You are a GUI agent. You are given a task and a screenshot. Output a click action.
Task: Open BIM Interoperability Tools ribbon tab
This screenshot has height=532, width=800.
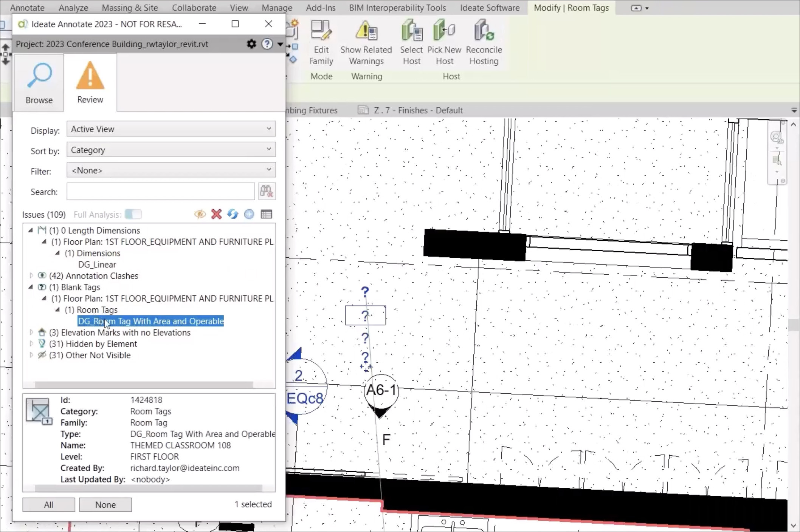pos(398,8)
